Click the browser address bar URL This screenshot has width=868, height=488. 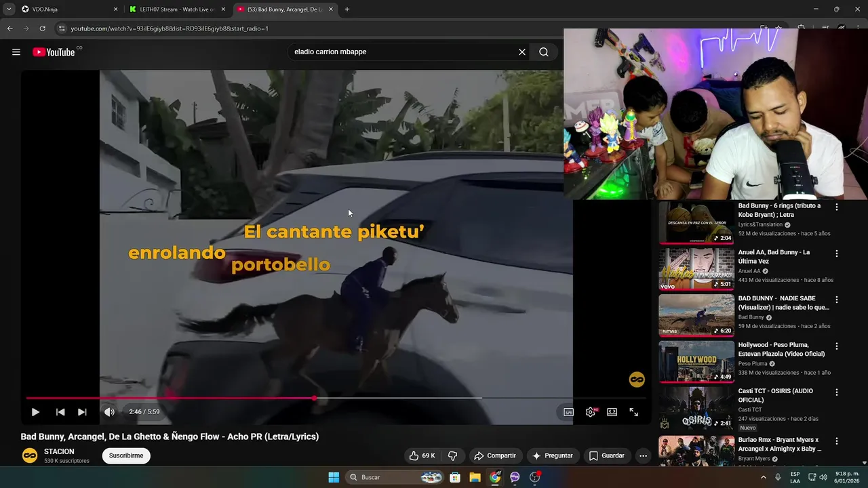[170, 28]
